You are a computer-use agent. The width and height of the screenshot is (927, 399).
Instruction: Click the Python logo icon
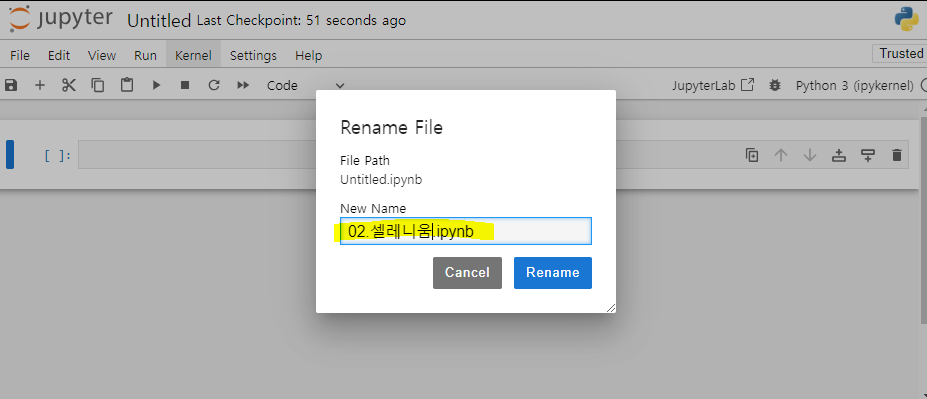click(x=906, y=20)
